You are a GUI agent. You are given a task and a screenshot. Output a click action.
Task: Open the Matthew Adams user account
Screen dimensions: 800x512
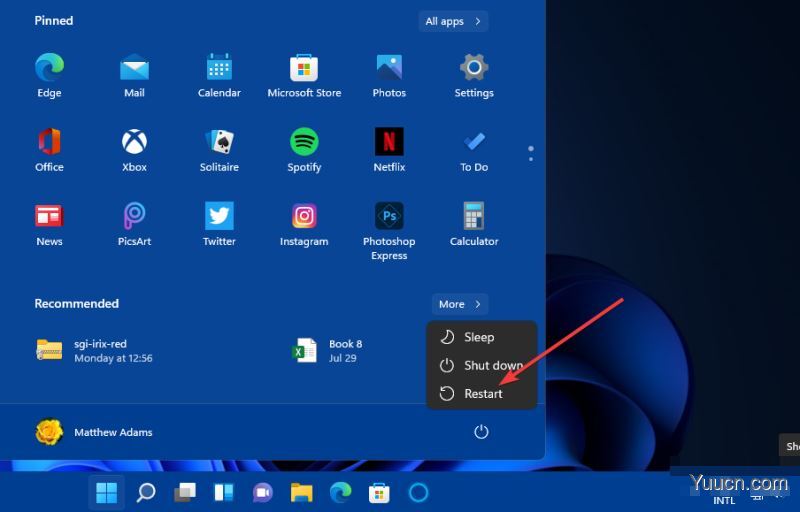pyautogui.click(x=94, y=432)
